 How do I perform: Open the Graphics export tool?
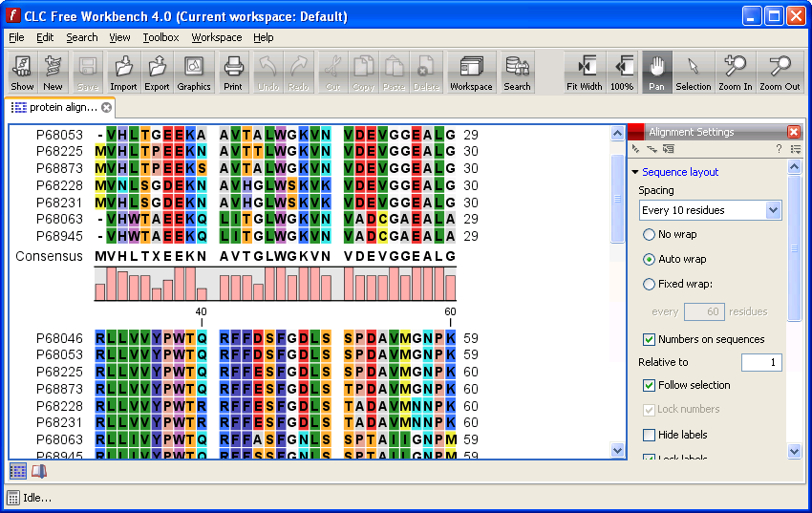point(194,73)
